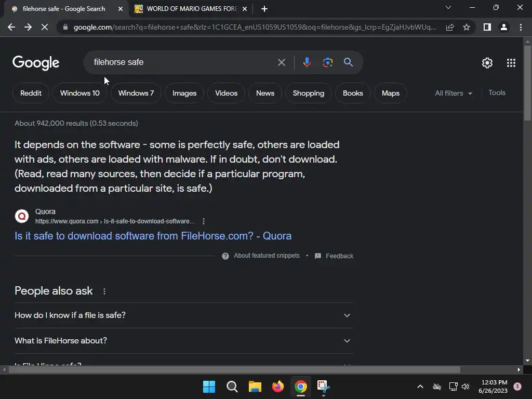Image resolution: width=532 pixels, height=399 pixels.
Task: Open Windows taskbar search
Action: (x=232, y=387)
